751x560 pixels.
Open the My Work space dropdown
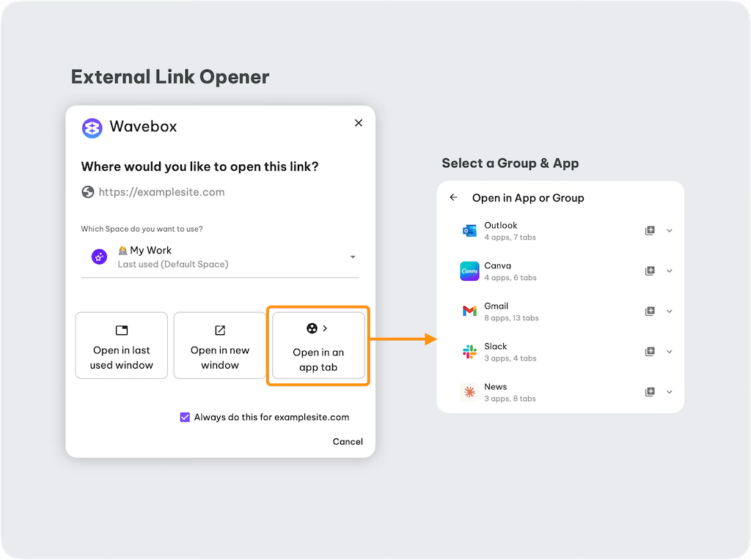[x=353, y=257]
